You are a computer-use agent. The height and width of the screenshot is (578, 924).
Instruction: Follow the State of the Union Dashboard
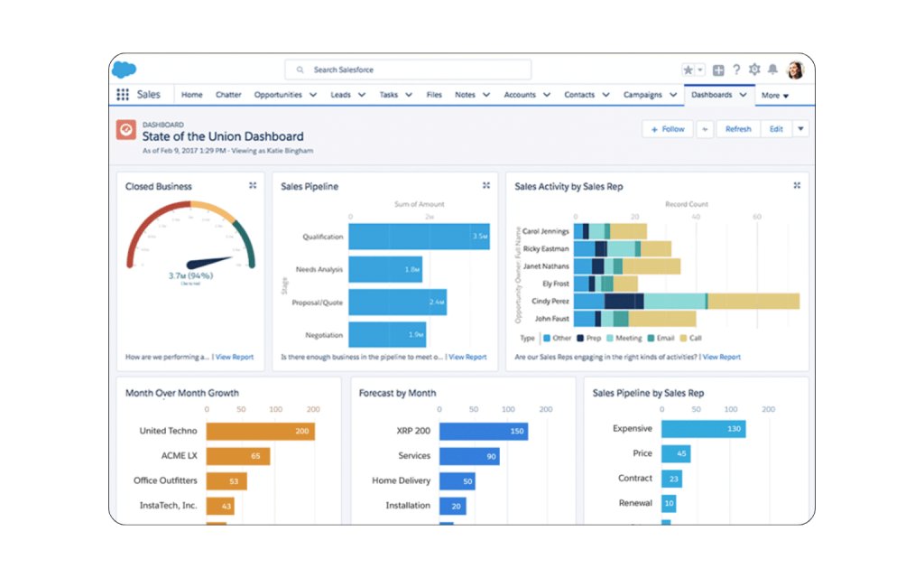pos(667,128)
